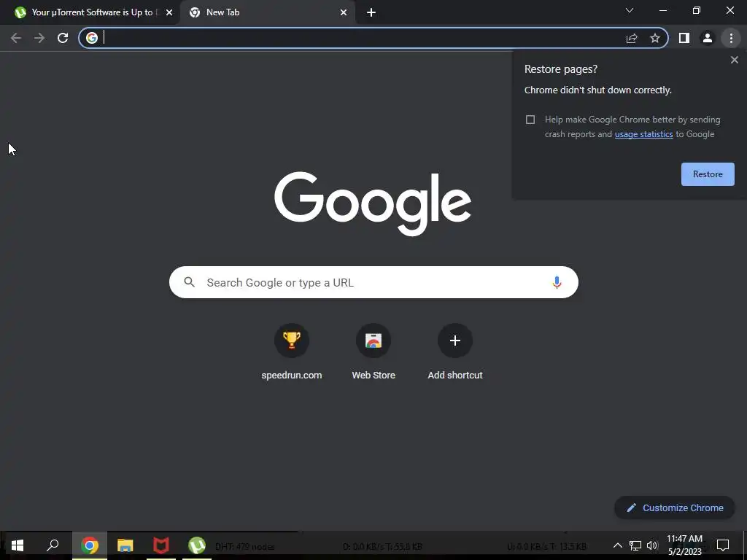Image resolution: width=747 pixels, height=560 pixels.
Task: Click the Google icon in address bar
Action: [92, 38]
